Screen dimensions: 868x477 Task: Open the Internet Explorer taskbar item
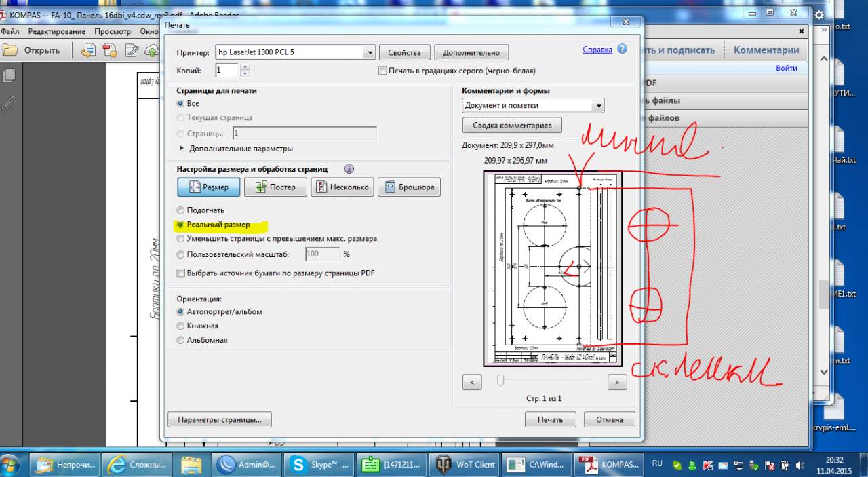click(x=136, y=465)
